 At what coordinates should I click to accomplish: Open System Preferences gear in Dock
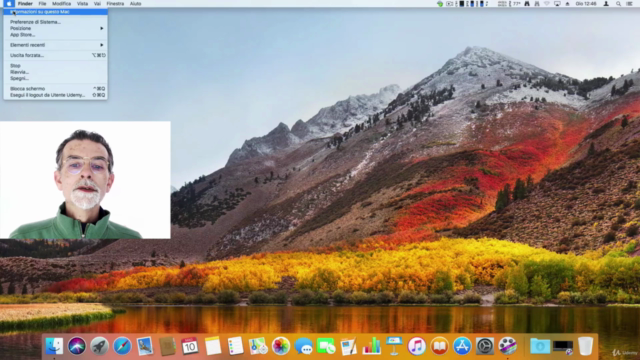pos(485,346)
